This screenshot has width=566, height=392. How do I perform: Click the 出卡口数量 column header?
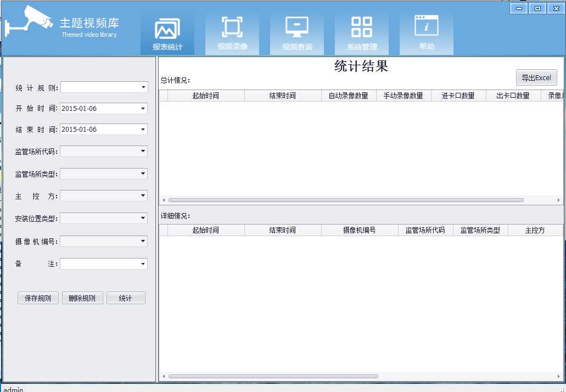click(513, 96)
